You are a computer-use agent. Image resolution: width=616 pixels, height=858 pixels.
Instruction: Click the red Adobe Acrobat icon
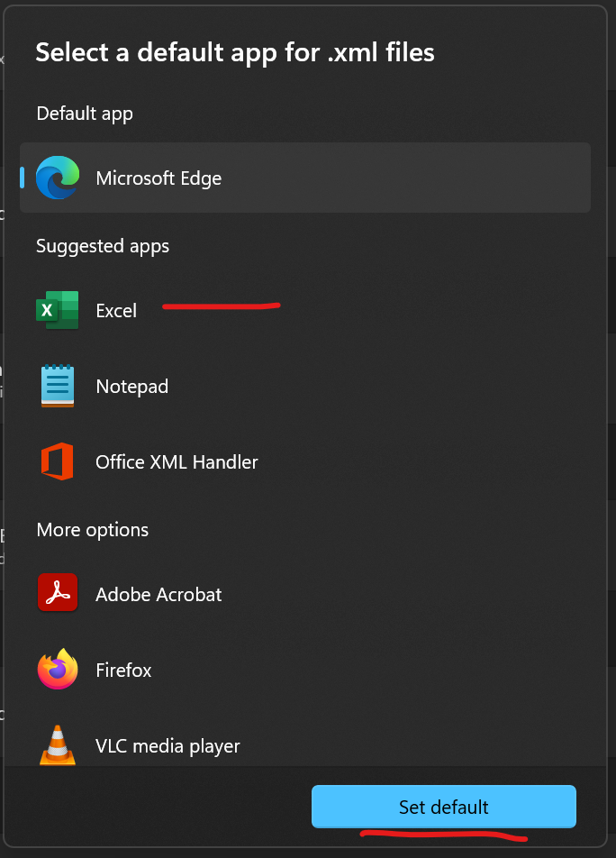tap(58, 594)
